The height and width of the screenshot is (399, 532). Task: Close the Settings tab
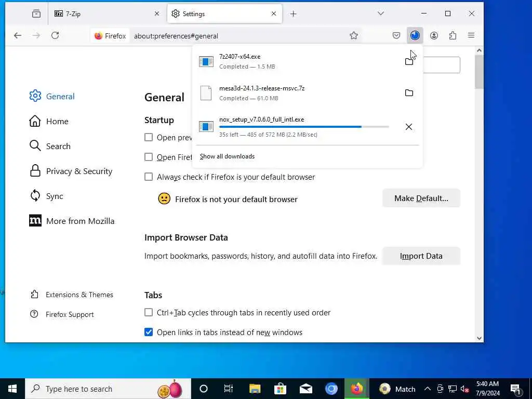coord(274,14)
